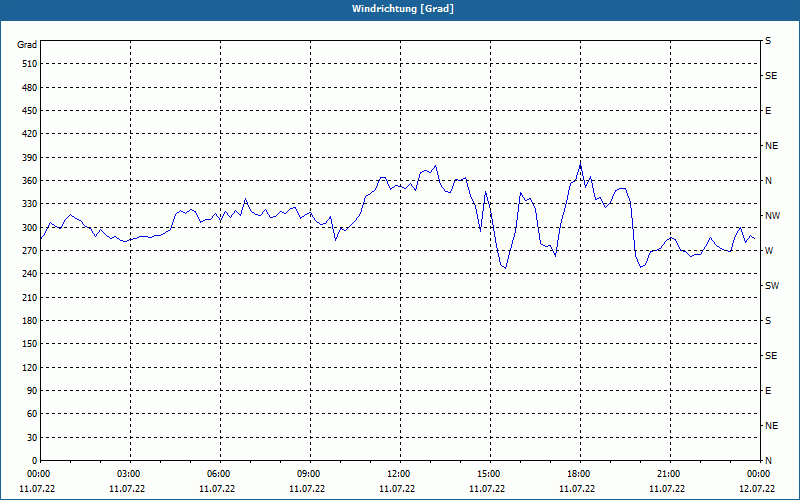Click the Windrichtung [Grad] chart title

coord(403,9)
